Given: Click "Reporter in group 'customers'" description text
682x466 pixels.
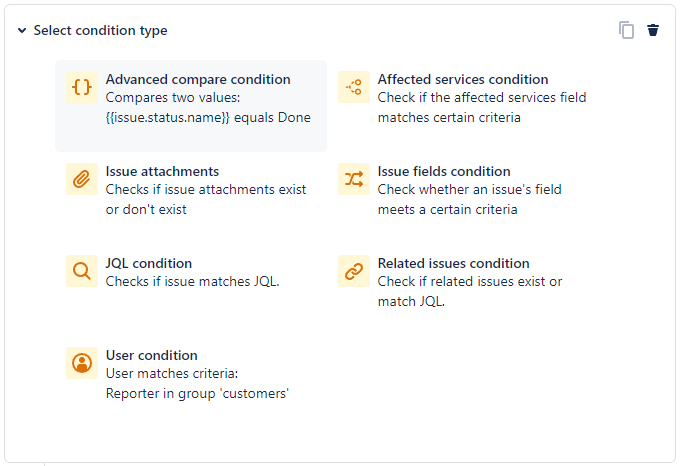Looking at the screenshot, I should coord(197,393).
